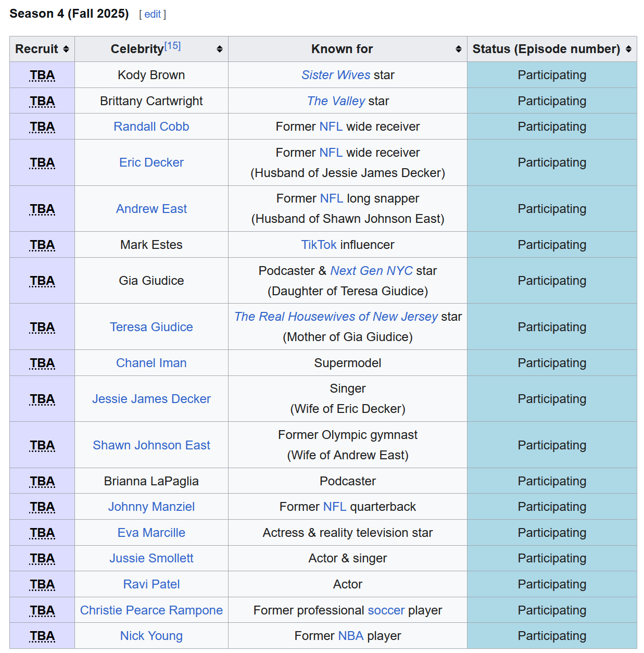
Task: Open The Valley article link
Action: click(x=336, y=101)
